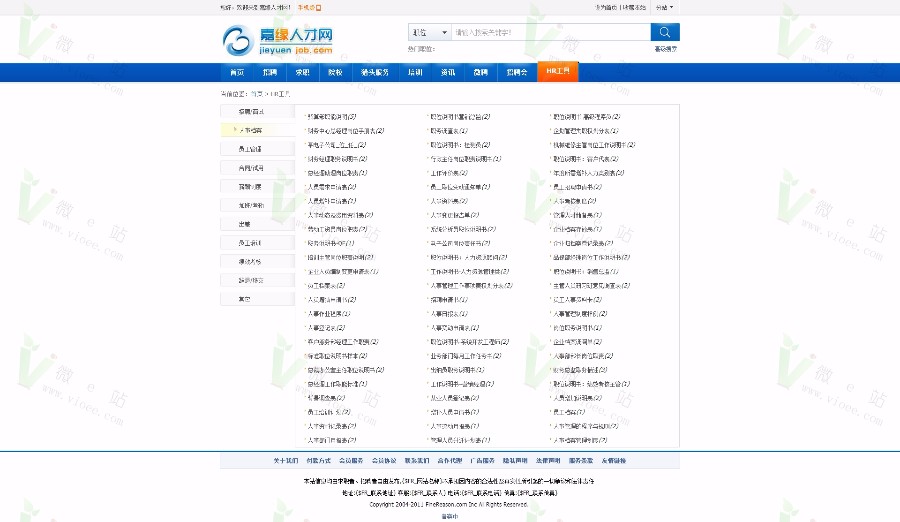
Task: Click 会员协议 in the footer
Action: (x=384, y=461)
